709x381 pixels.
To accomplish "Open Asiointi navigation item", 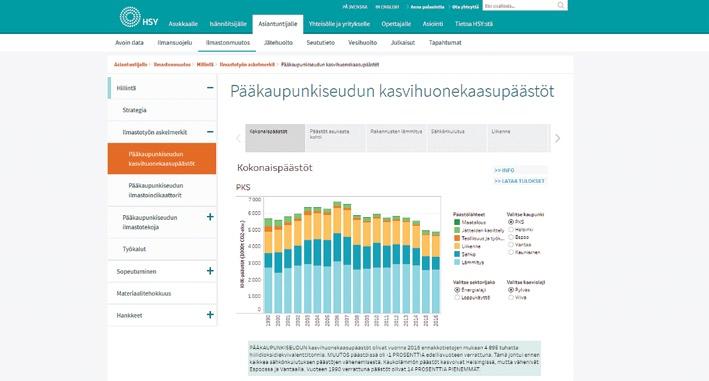I will point(433,24).
